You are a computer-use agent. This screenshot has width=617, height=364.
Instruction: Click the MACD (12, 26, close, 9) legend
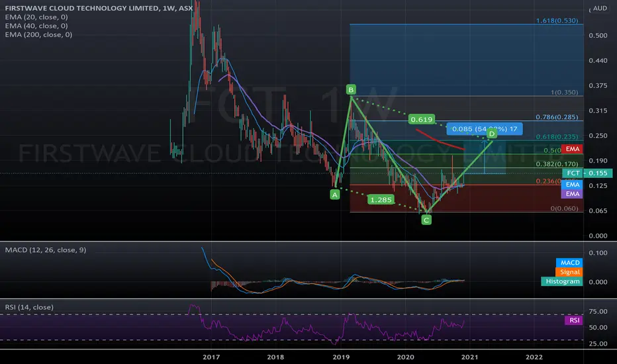pos(45,250)
